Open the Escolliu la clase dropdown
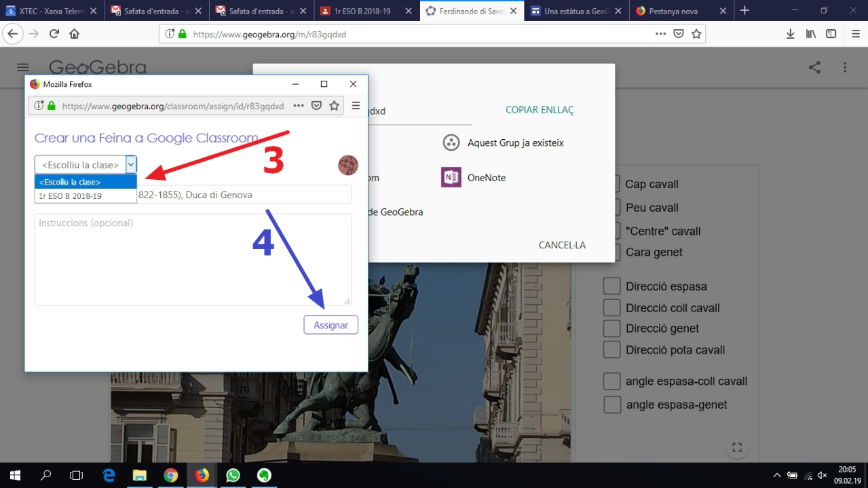This screenshot has height=488, width=868. [x=86, y=165]
